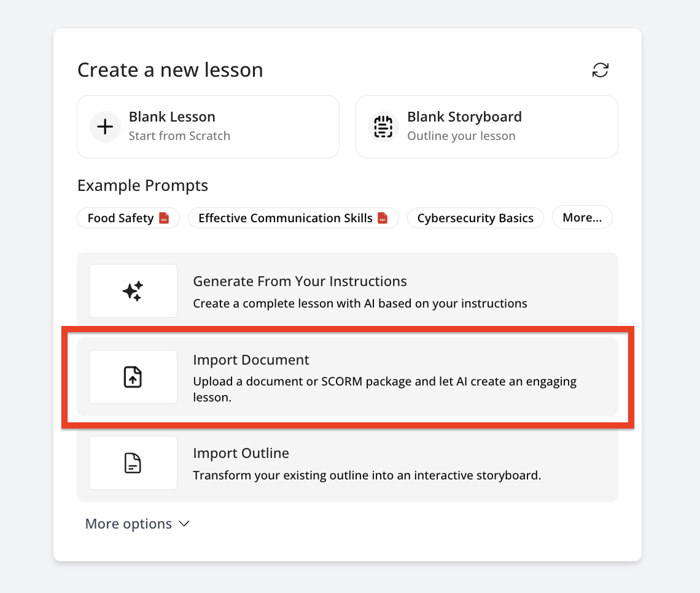Select Generate From Your Instructions option
The width and height of the screenshot is (700, 593).
point(300,282)
